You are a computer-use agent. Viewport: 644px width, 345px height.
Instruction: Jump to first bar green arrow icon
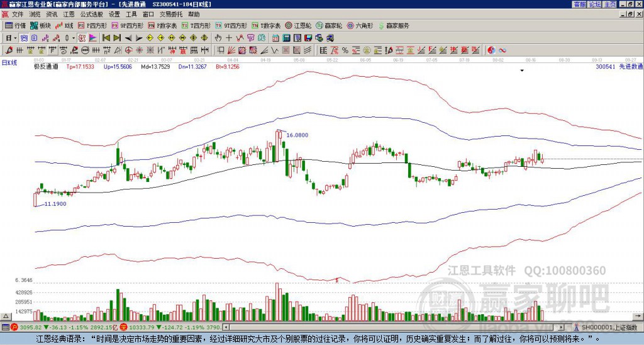pyautogui.click(x=106, y=38)
